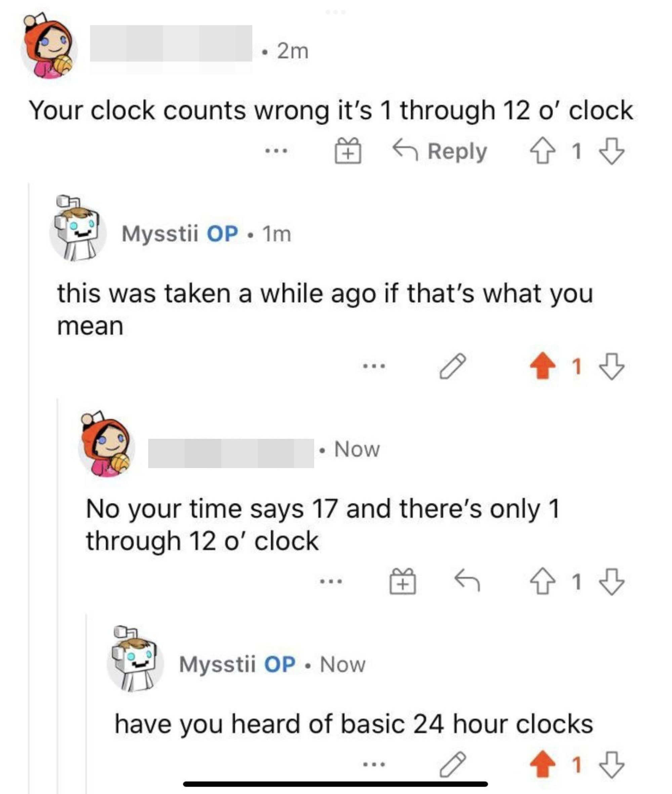Open the Mysstii profile on the '1m' comment
The image size is (672, 794).
click(160, 233)
